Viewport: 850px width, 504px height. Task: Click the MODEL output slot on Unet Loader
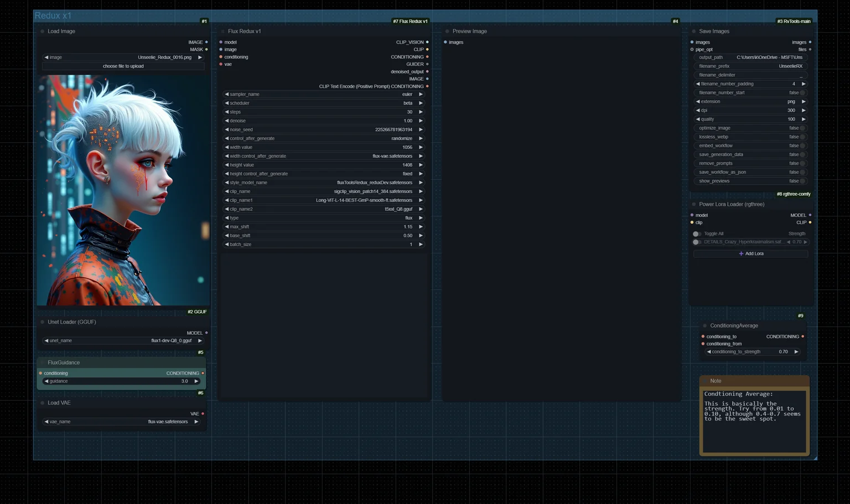(x=206, y=333)
